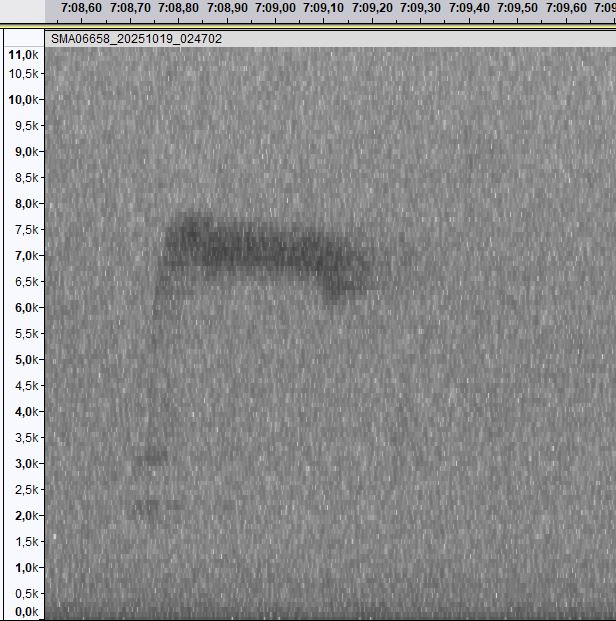This screenshot has width=616, height=621.
Task: Select the 7:09,40 position on the time ruler
Action: click(x=468, y=8)
